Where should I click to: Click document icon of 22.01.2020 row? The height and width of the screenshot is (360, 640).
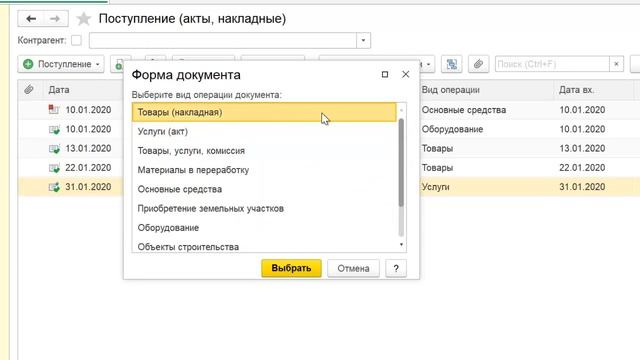click(54, 168)
